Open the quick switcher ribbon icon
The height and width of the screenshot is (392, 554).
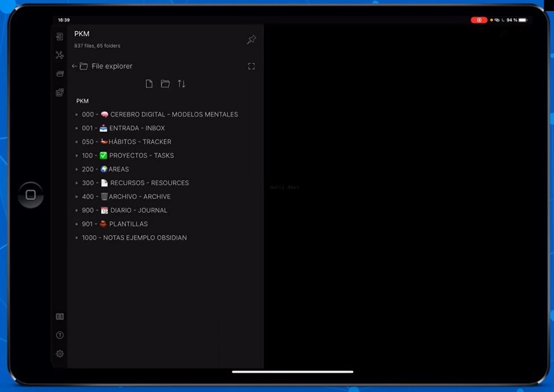point(60,37)
